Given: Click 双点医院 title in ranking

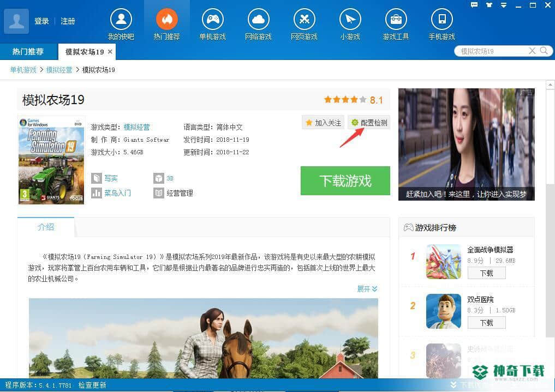Looking at the screenshot, I should (480, 299).
